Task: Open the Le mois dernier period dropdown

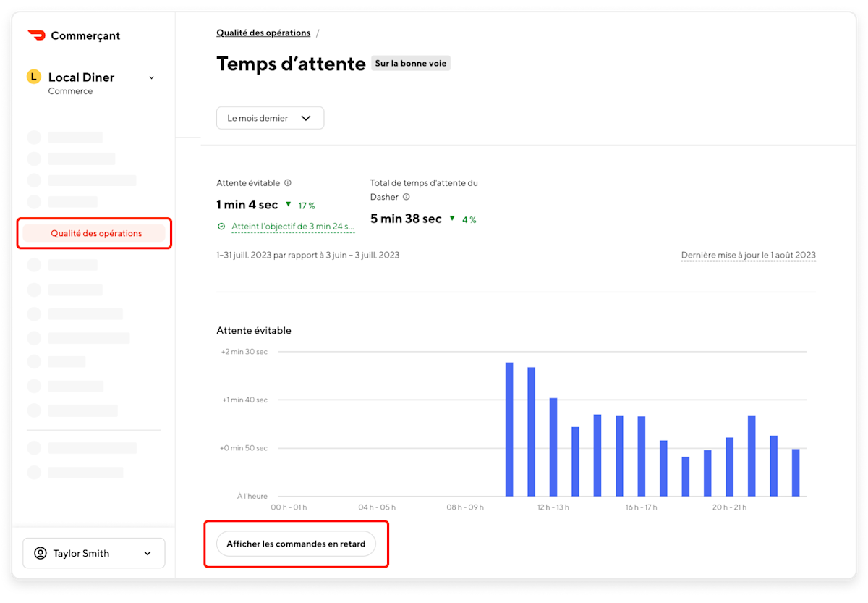Action: click(x=270, y=118)
